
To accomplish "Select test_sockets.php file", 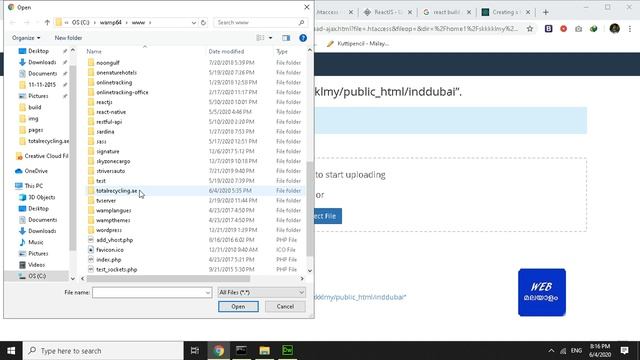I will click(116, 269).
